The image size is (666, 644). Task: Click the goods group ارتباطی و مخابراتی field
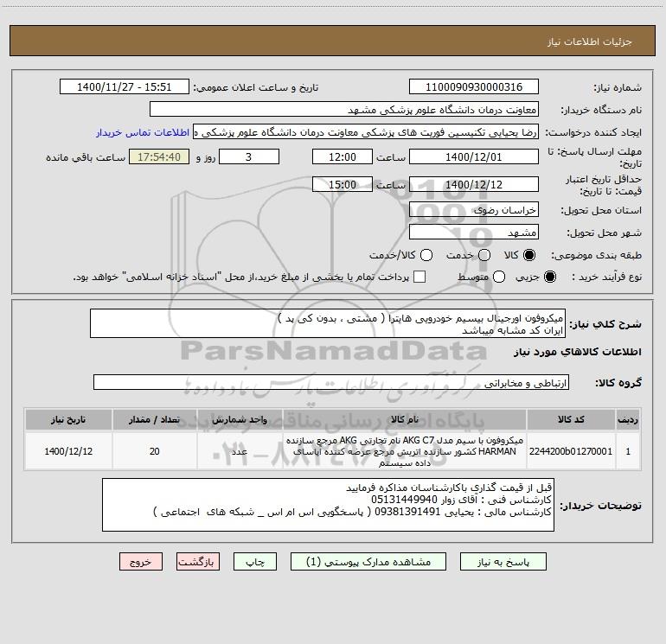(x=331, y=382)
